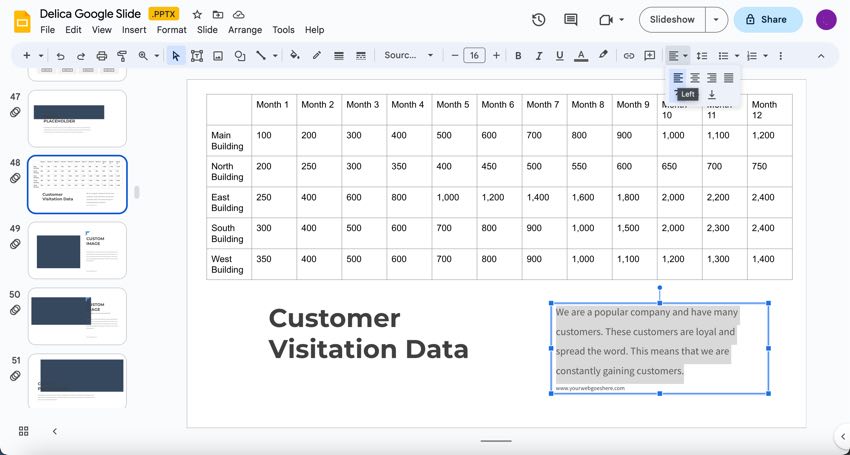The image size is (850, 455).
Task: Apply numbered list
Action: 752,56
